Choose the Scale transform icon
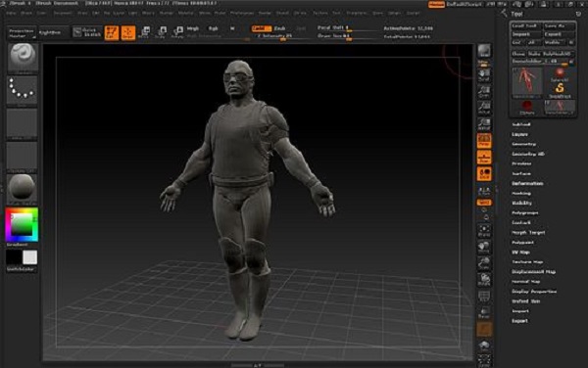Viewport: 588px width, 368px height. tap(161, 32)
